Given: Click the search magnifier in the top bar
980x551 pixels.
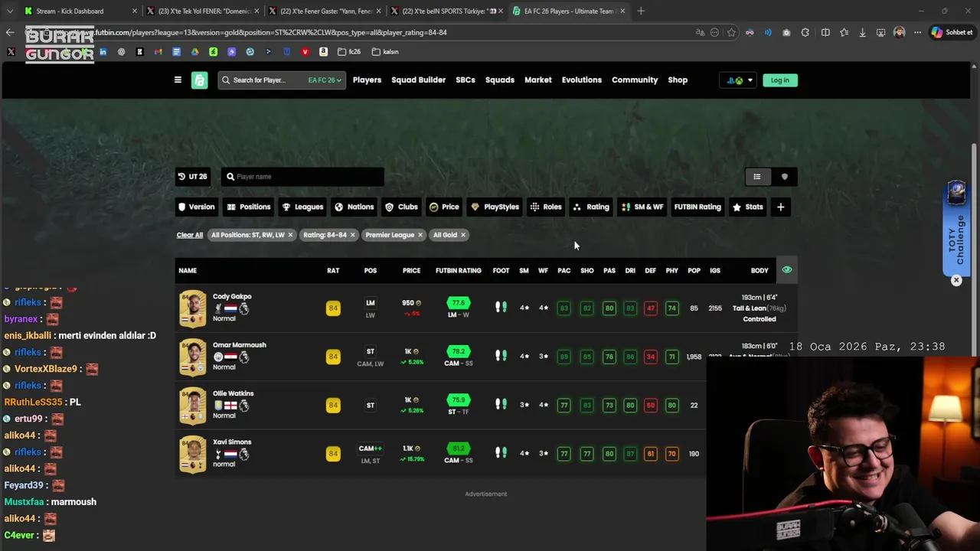Looking at the screenshot, I should pos(226,80).
